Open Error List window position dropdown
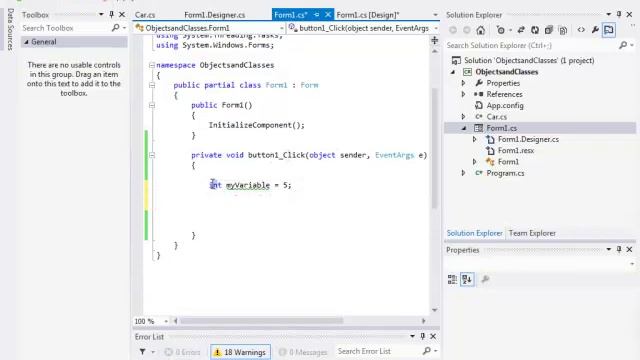 [x=412, y=336]
